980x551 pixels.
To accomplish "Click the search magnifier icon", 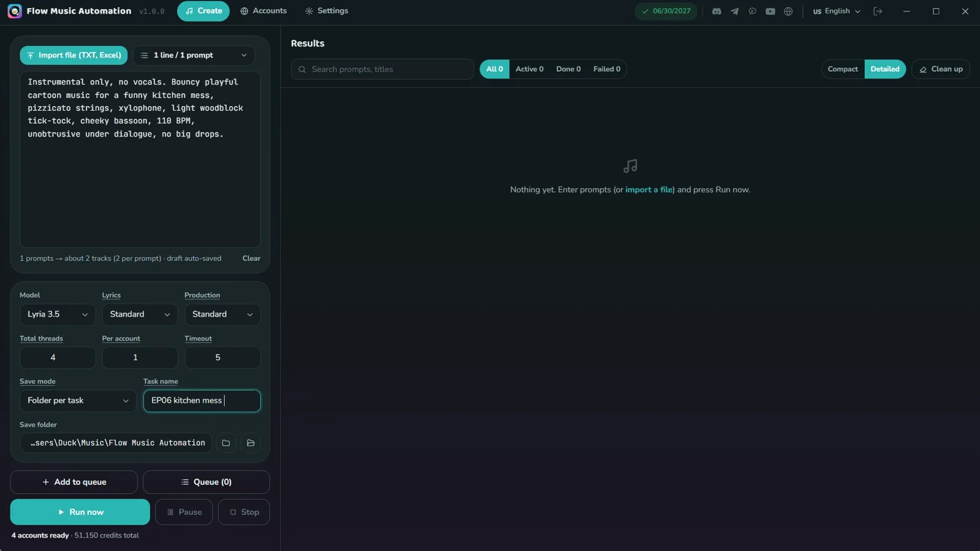I will click(302, 69).
